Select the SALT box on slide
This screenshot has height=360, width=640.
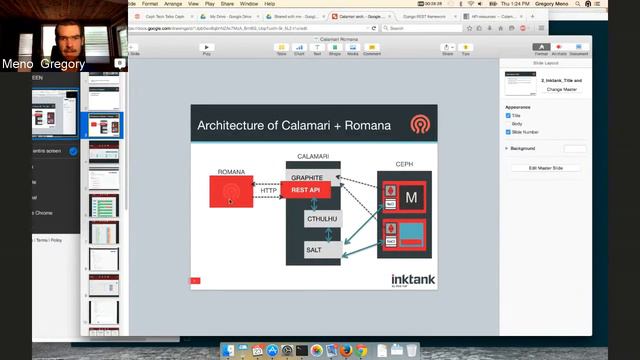322,250
